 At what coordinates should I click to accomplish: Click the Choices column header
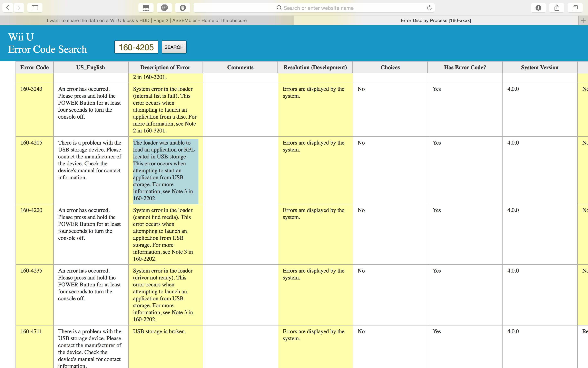point(390,67)
